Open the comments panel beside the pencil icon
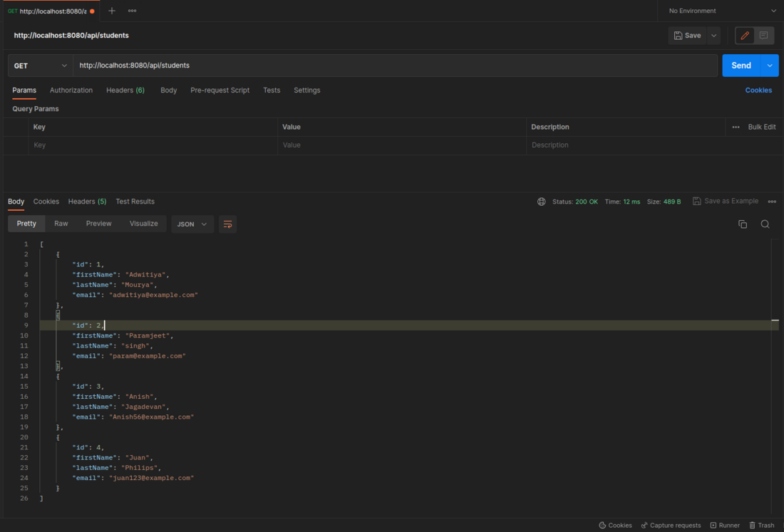The width and height of the screenshot is (784, 532). [764, 35]
